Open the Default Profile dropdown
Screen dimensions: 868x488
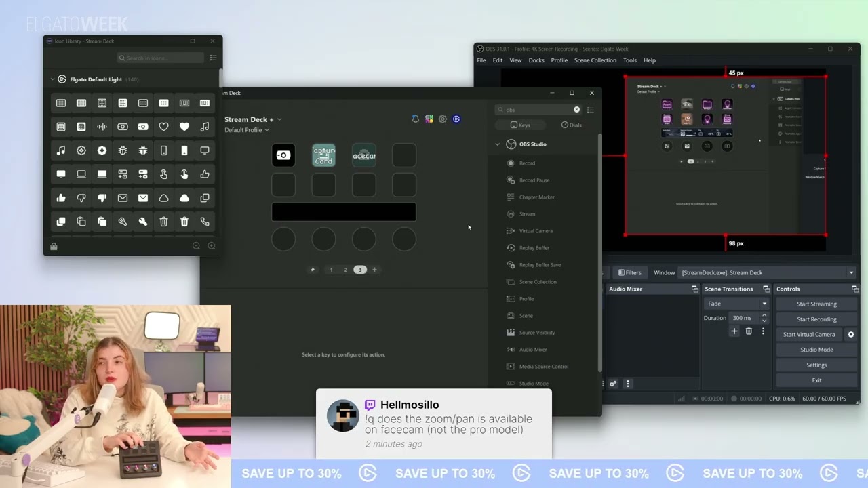[247, 130]
